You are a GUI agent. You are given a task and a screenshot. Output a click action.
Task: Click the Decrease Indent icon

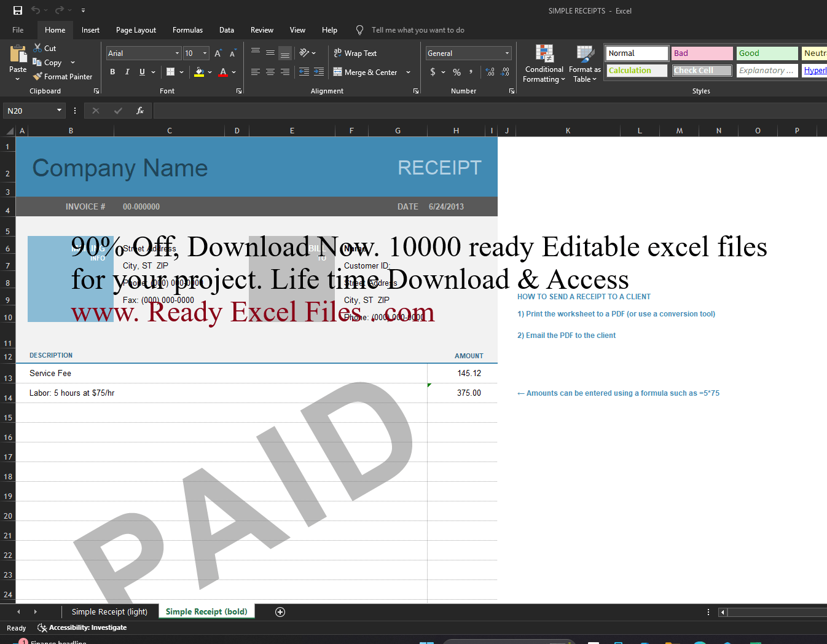pos(304,72)
